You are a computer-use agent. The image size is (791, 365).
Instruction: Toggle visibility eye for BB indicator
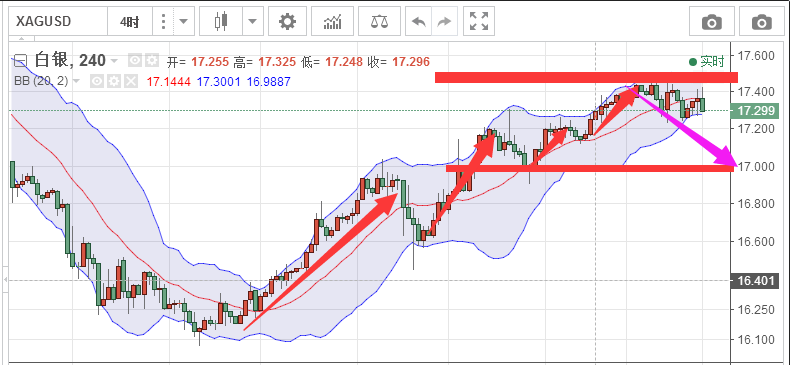coord(97,81)
